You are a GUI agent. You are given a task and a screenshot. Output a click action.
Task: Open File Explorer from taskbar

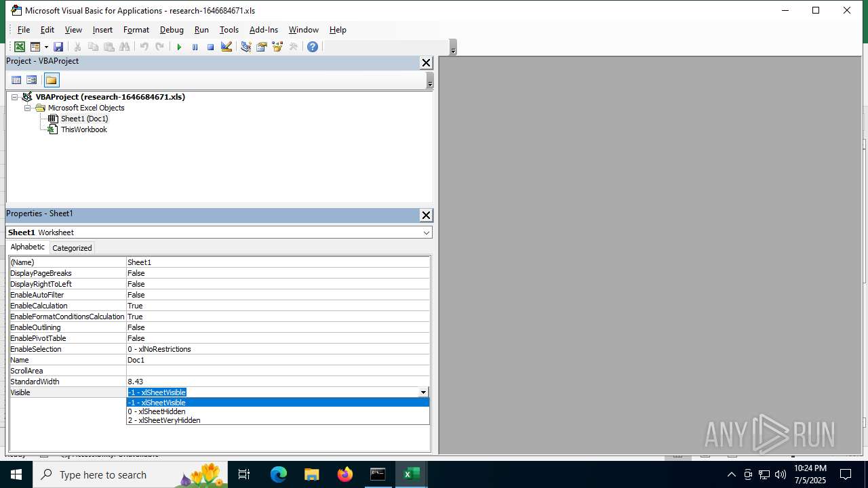(311, 474)
